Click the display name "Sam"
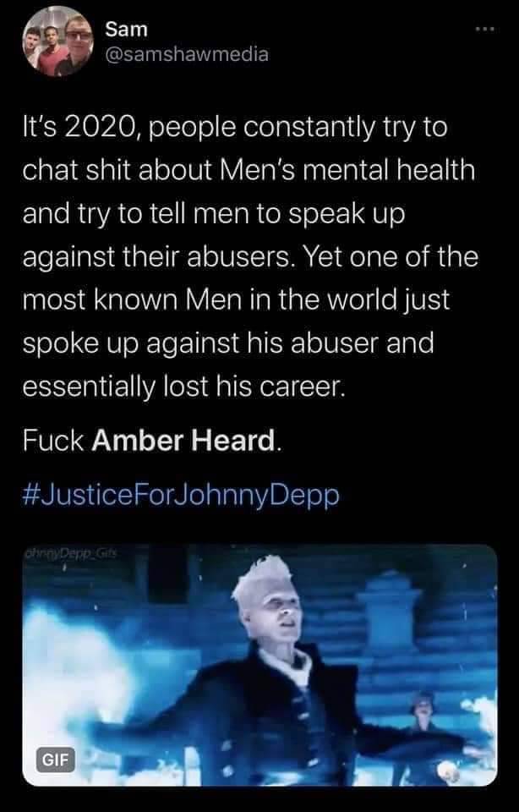Viewport: 519px width, 812px height. tap(126, 30)
